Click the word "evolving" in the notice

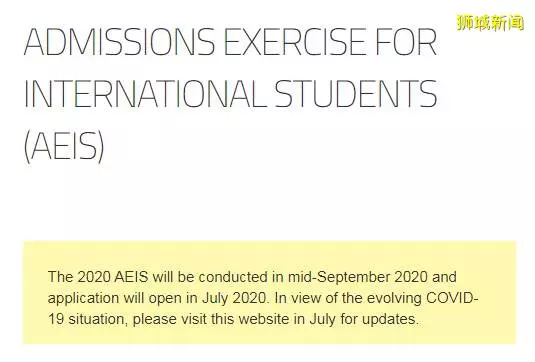[394, 298]
